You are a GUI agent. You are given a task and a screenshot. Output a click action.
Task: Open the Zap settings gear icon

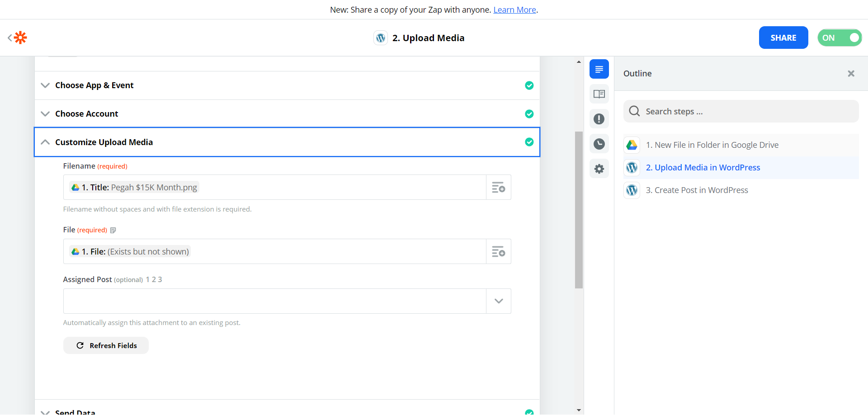(599, 169)
